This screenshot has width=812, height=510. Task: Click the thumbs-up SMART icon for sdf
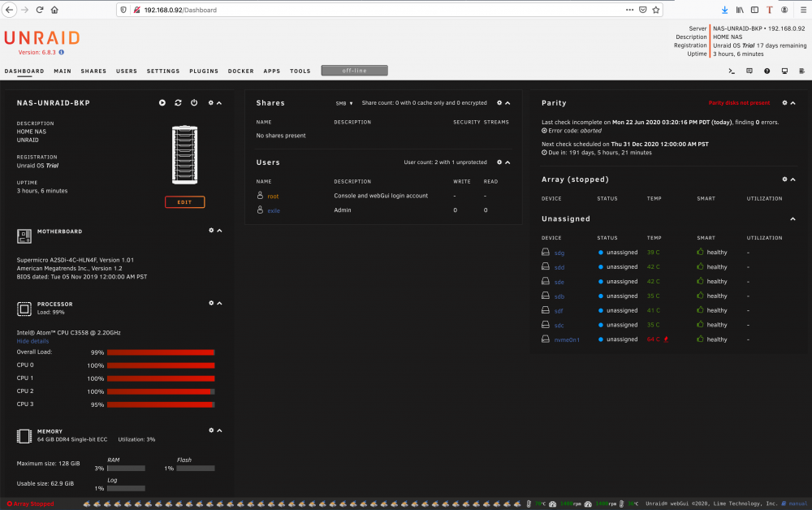[700, 309]
